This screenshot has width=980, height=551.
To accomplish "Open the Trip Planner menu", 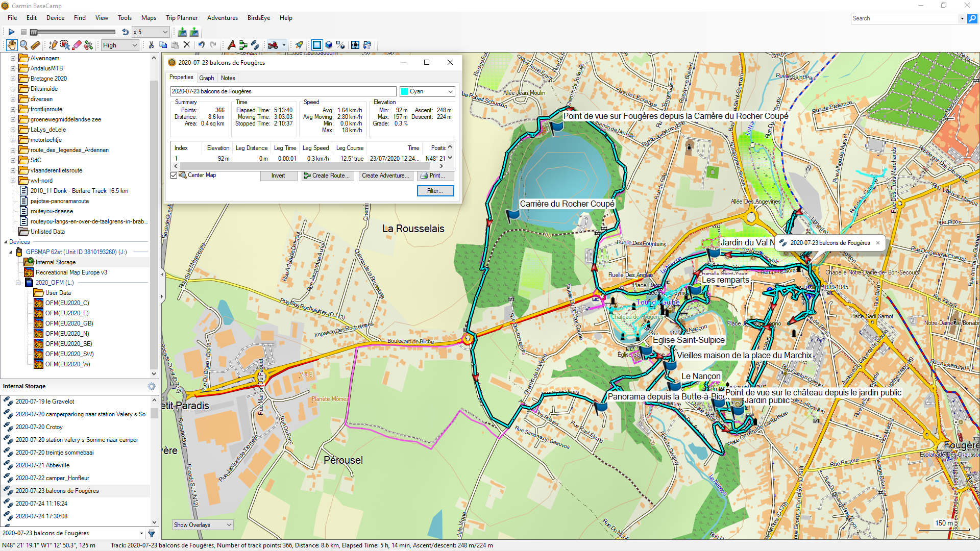I will click(182, 18).
